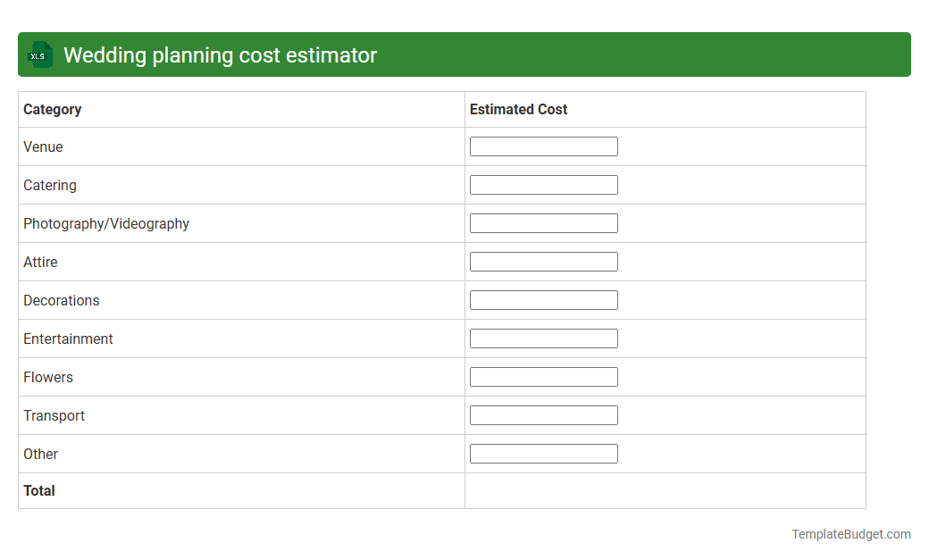The width and height of the screenshot is (929, 560).
Task: Click inside the Flowers cost field
Action: [543, 376]
